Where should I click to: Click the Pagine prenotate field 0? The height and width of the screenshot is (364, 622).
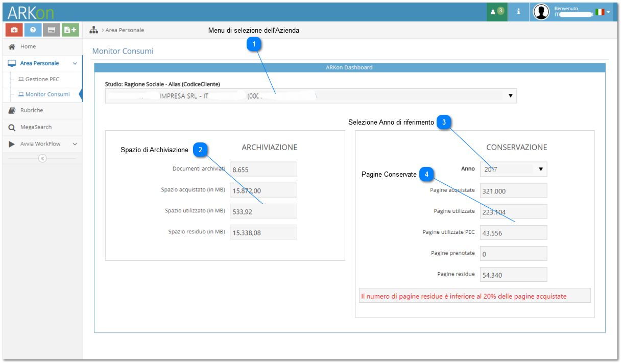(513, 253)
